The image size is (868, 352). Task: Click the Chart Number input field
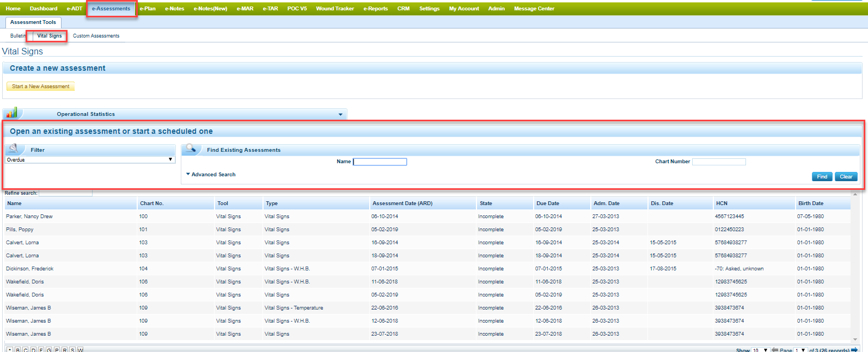point(718,162)
